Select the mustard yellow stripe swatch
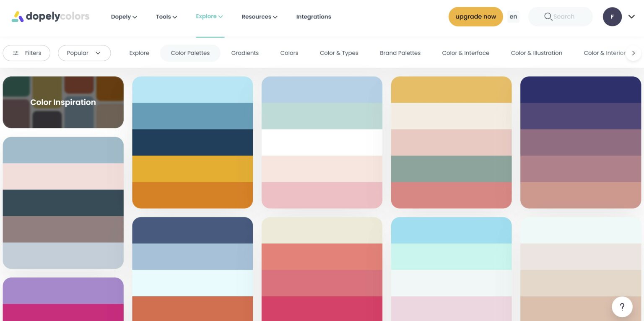Viewport: 644px width, 321px height. [x=192, y=169]
